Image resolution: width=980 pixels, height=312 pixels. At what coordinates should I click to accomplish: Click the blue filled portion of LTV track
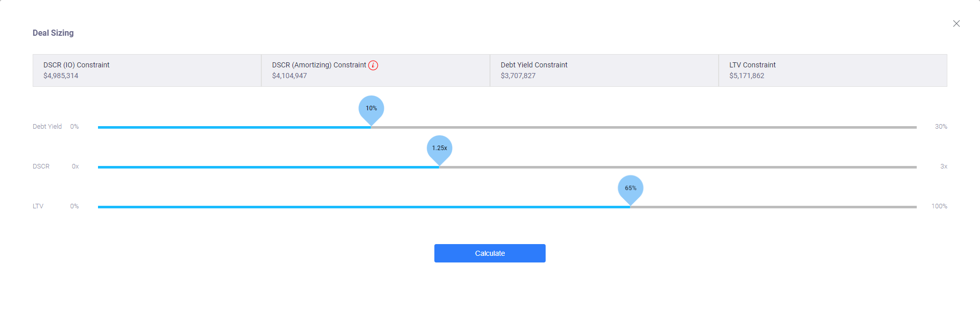point(364,207)
